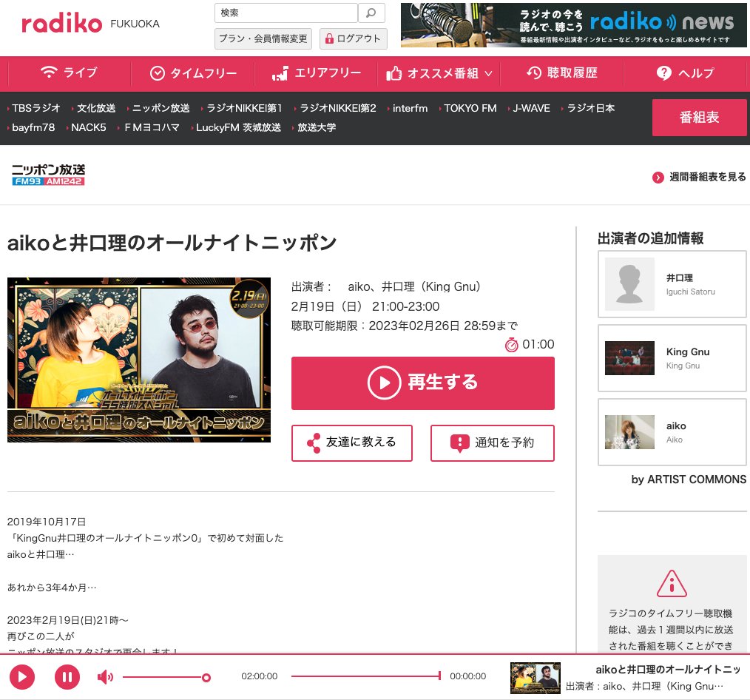Select the ライブ wifi icon in navigation
The image size is (750, 700).
click(48, 73)
